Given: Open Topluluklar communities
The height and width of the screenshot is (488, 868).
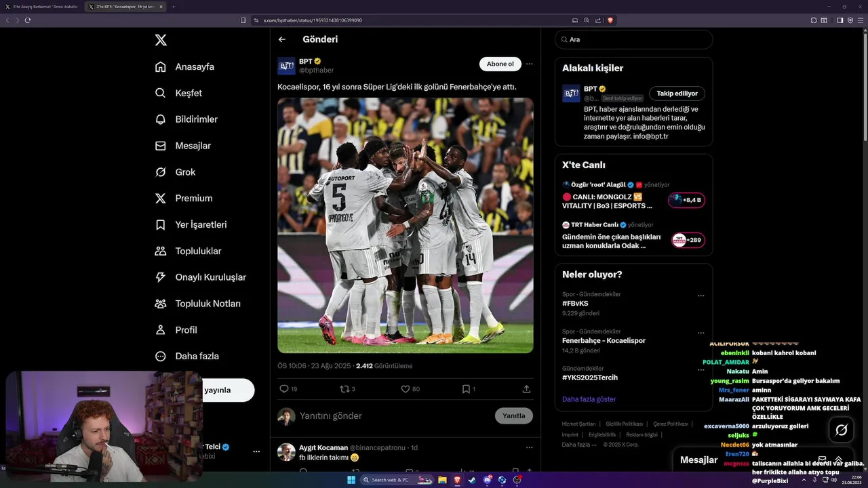Looking at the screenshot, I should [x=188, y=251].
